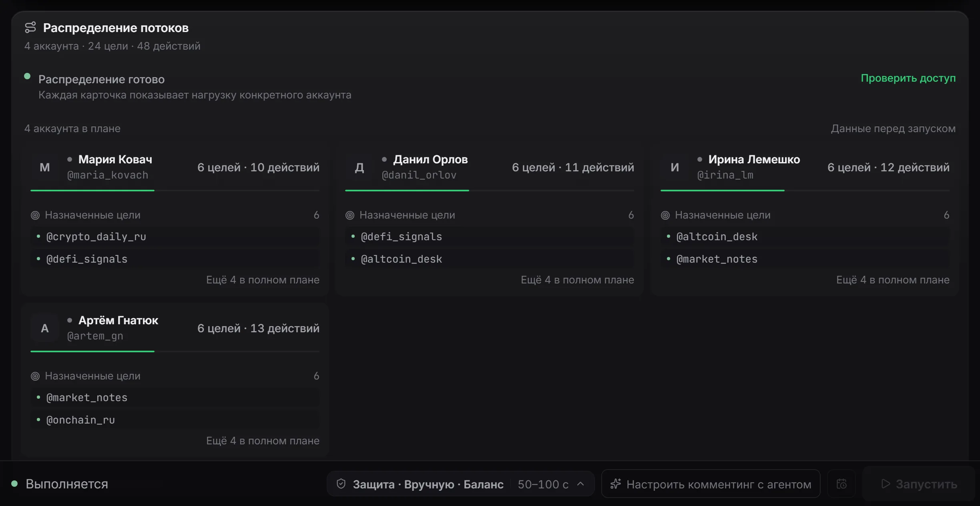Click the shield icon in protection selector
This screenshot has height=506, width=980.
tap(341, 484)
